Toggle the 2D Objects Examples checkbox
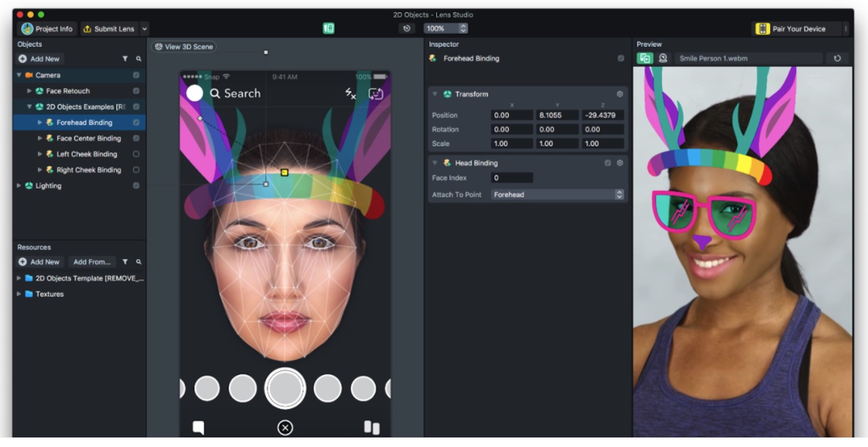Screen dimensions: 868x447 [x=136, y=106]
